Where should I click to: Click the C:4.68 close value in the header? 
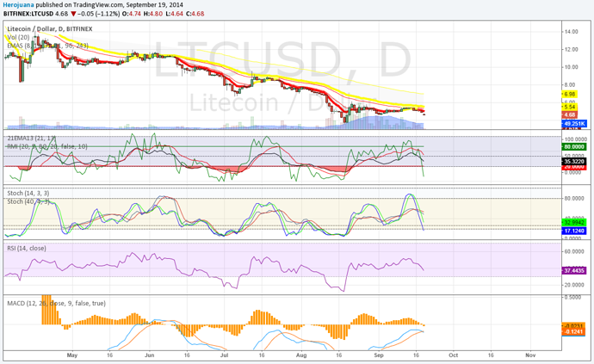coord(195,14)
